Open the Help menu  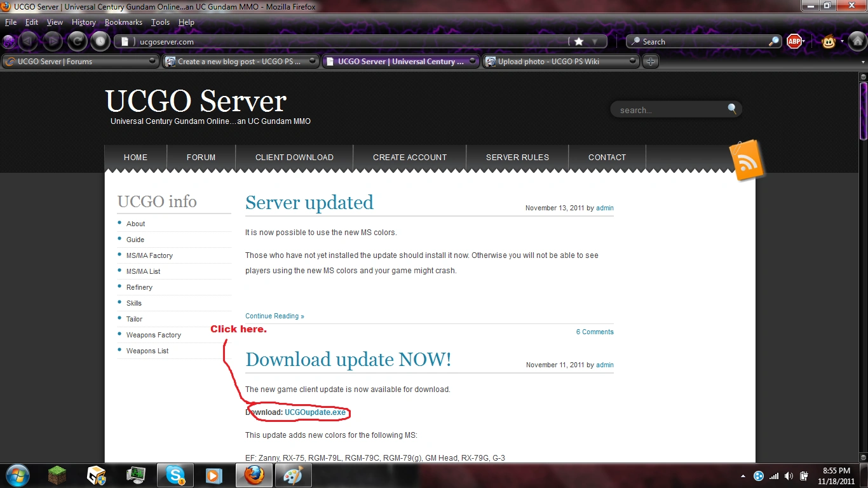pos(186,22)
